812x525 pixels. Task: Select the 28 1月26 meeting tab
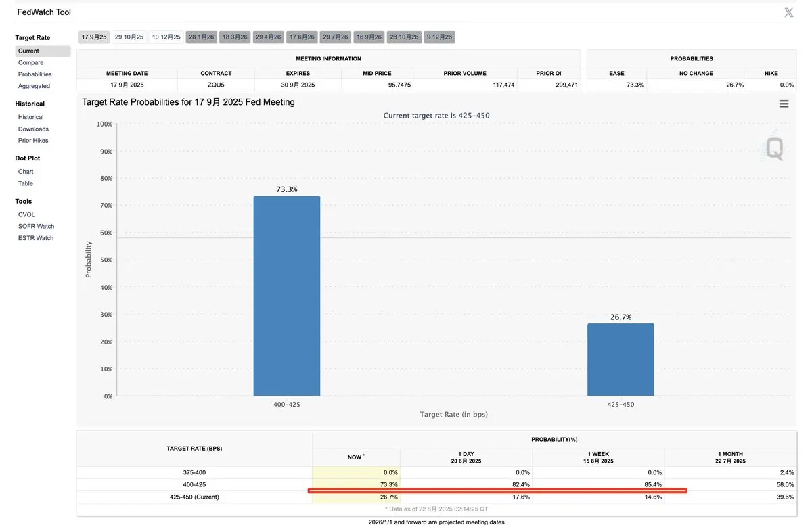pyautogui.click(x=202, y=37)
